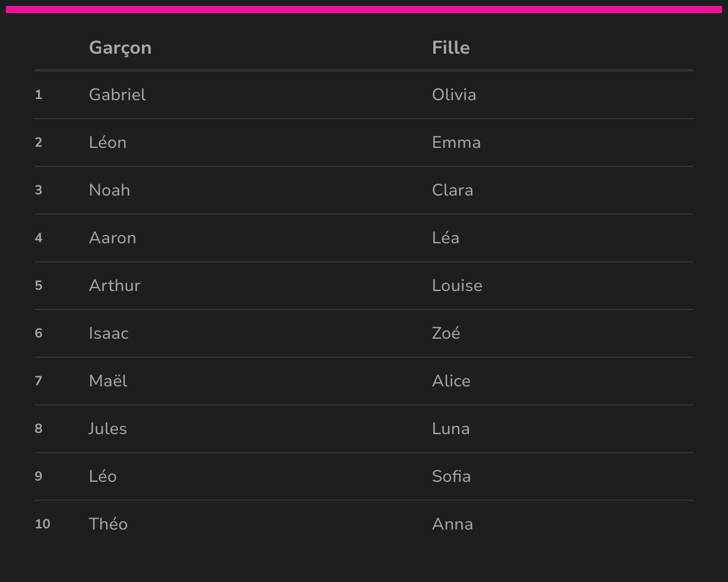The image size is (728, 582).
Task: Select the name Arthur
Action: pos(115,286)
